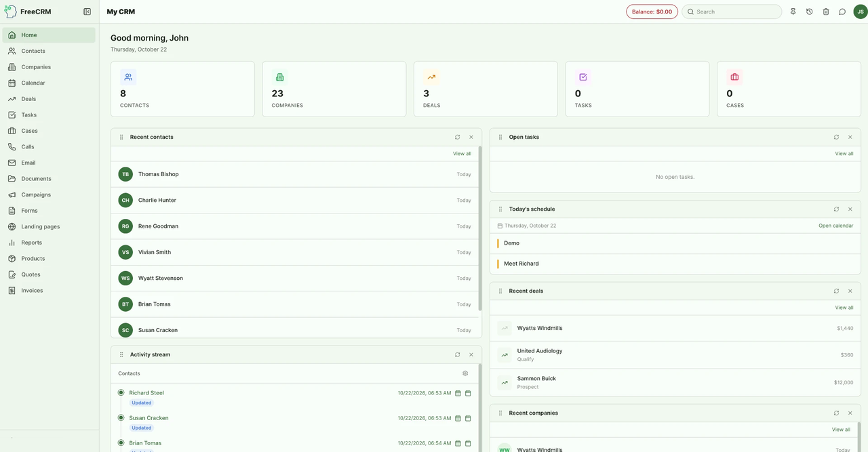Open Richard Steel in Activity stream
The width and height of the screenshot is (868, 452).
[x=146, y=393]
